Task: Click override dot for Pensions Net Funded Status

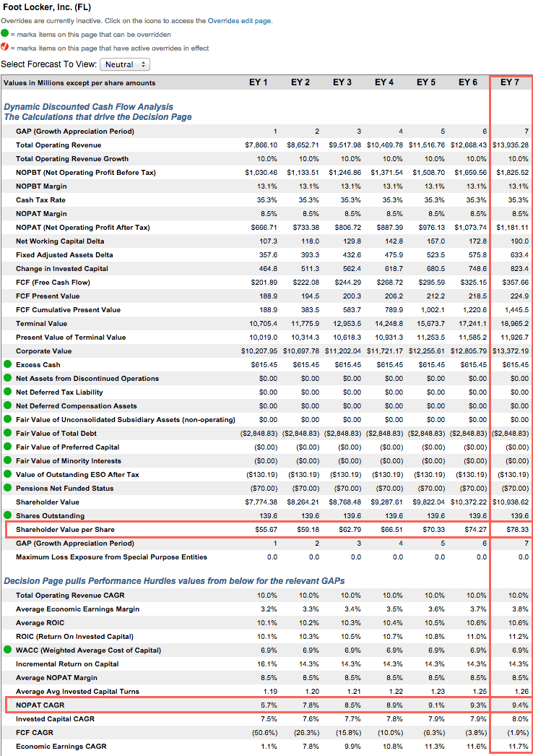Action: (x=7, y=488)
